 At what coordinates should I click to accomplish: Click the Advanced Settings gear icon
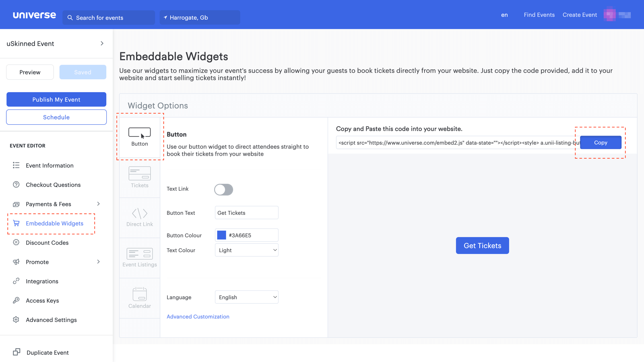click(16, 320)
